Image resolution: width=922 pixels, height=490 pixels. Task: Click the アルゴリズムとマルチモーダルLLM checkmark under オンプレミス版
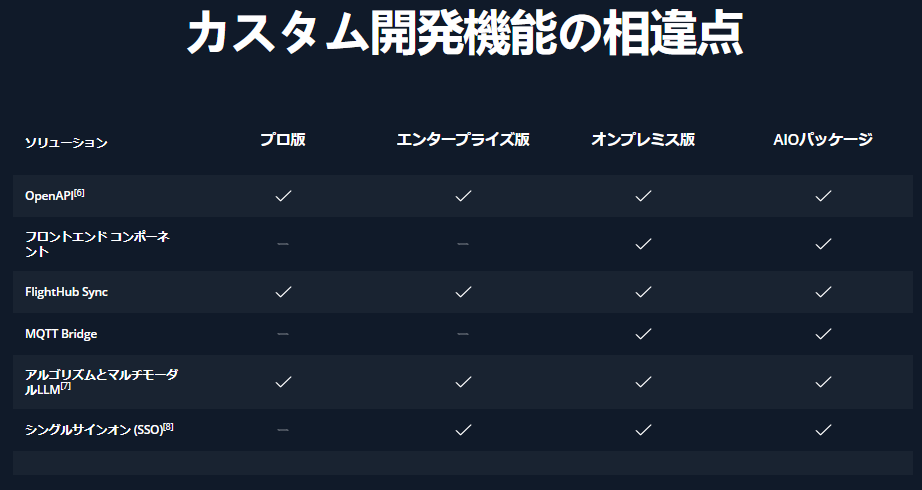point(643,382)
